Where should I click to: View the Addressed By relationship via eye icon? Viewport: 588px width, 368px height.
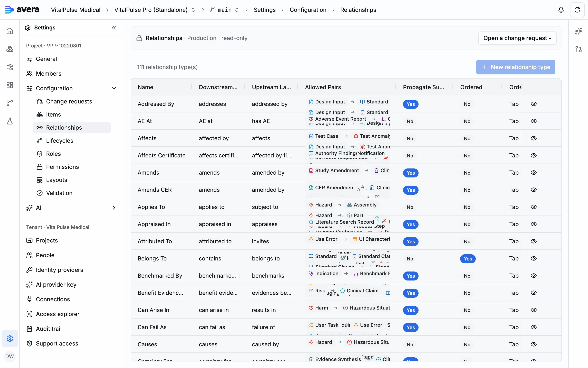533,104
